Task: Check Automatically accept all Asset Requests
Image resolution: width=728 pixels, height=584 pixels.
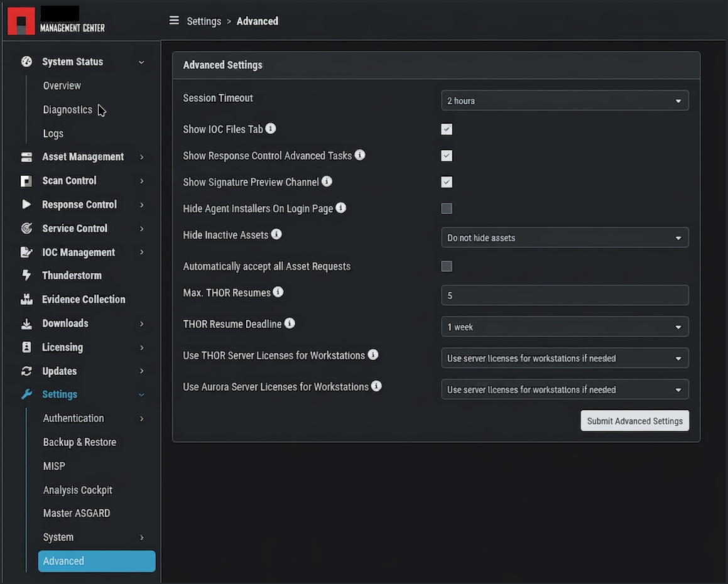Action: click(447, 266)
